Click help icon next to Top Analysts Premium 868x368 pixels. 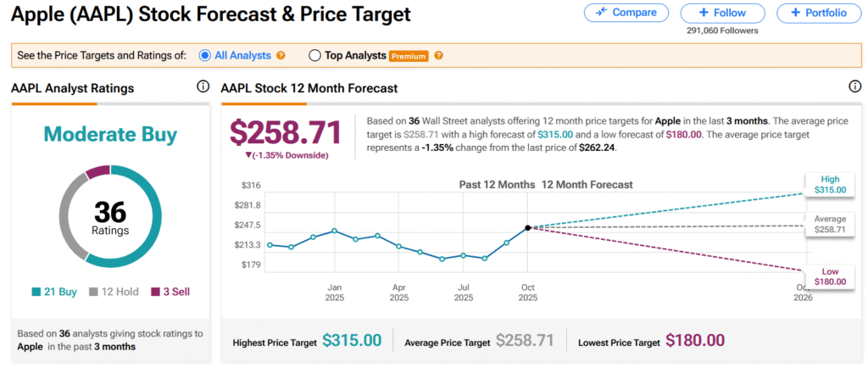(x=438, y=56)
